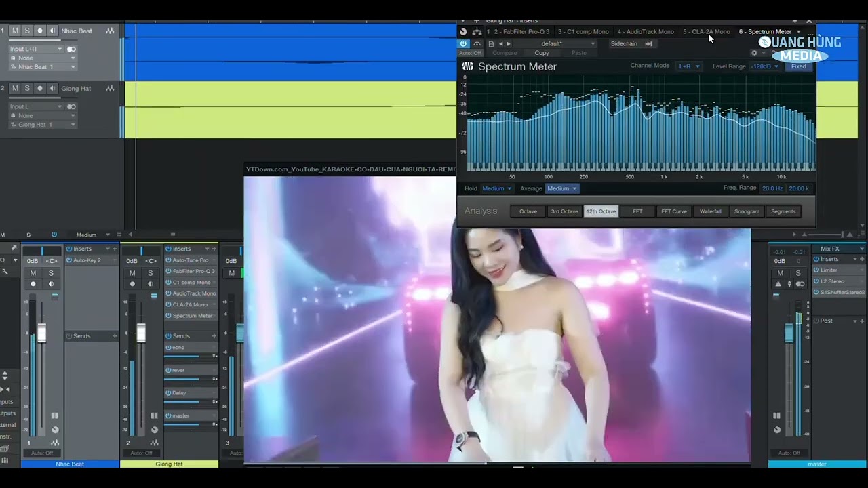This screenshot has width=868, height=488.
Task: Bypass the CLA-2A Mono insert
Action: coord(169,305)
